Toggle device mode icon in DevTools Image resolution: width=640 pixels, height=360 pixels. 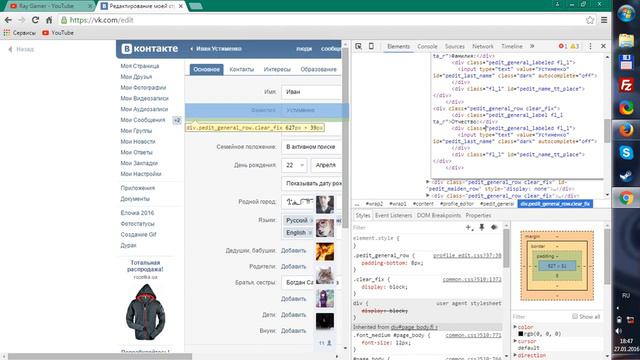click(371, 46)
